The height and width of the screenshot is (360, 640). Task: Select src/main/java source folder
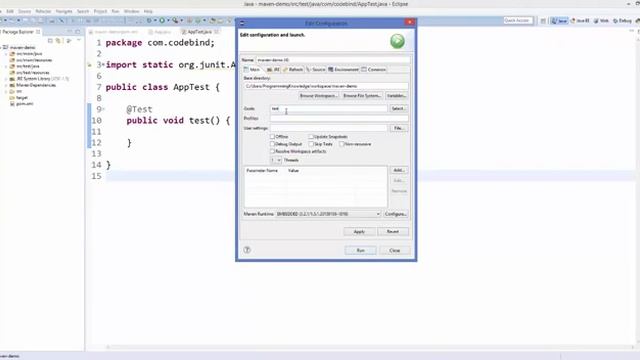(x=29, y=53)
